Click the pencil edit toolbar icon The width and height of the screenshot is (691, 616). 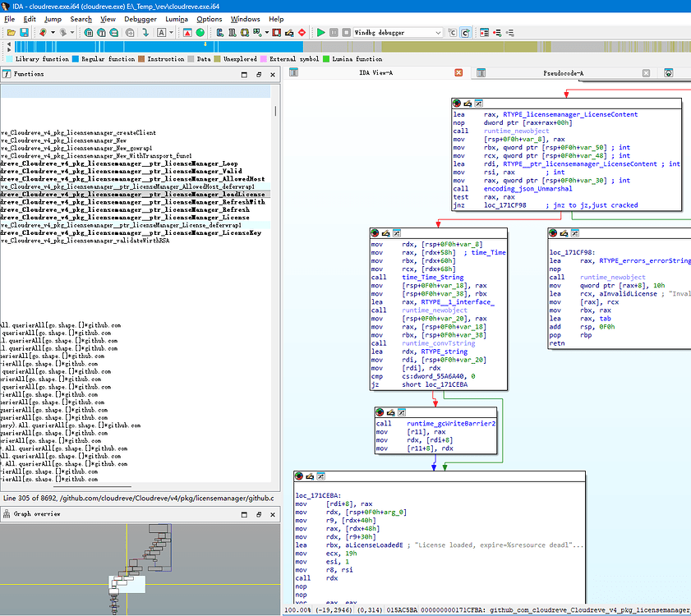coord(289,33)
